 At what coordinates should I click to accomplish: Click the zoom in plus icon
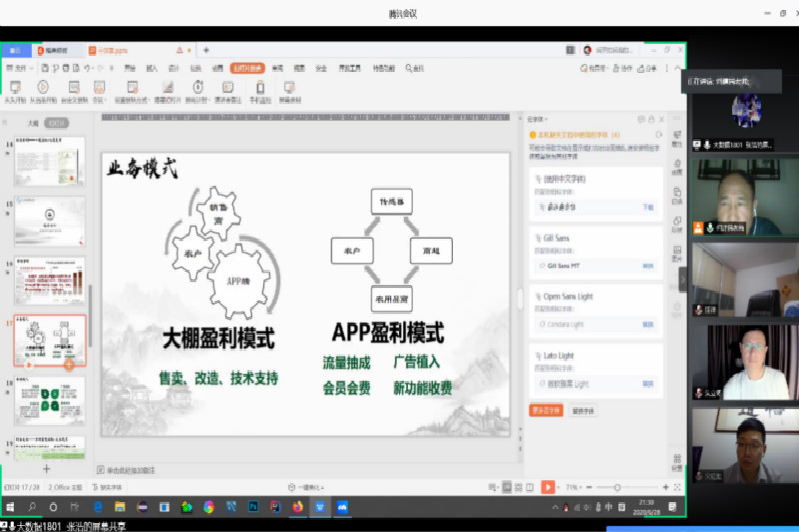click(x=664, y=487)
